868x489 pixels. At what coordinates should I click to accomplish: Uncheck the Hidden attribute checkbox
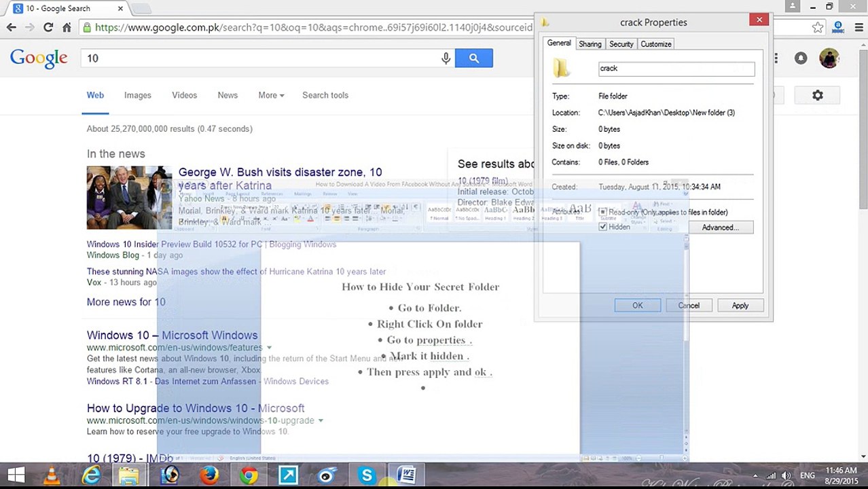(x=602, y=227)
